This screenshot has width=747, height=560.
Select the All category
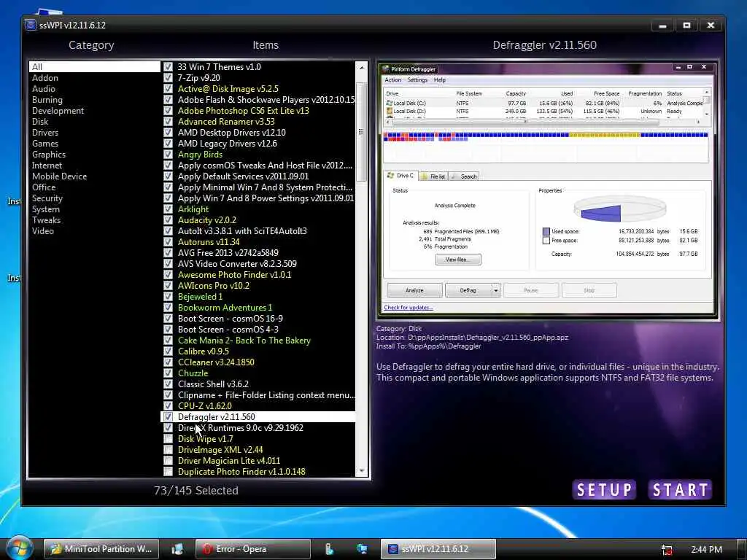[94, 66]
